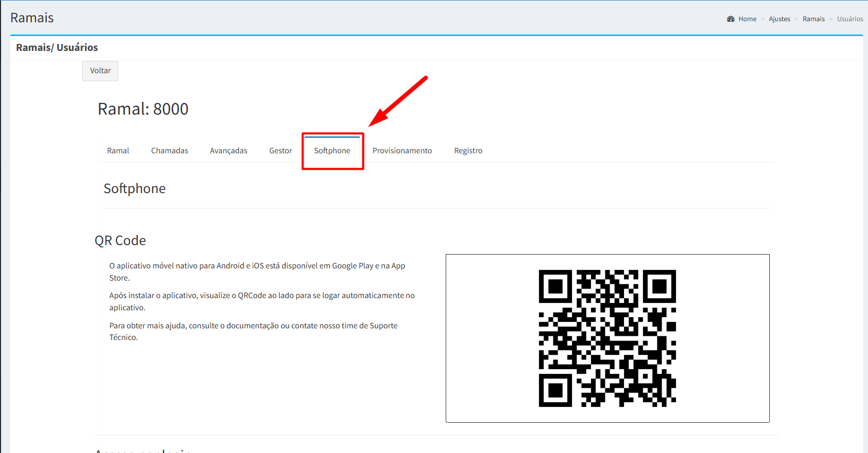
Task: Open Ajustes breadcrumb link
Action: (x=779, y=19)
